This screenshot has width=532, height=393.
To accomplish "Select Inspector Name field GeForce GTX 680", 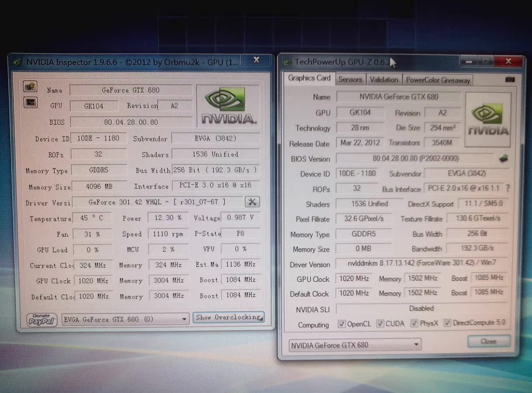I will pyautogui.click(x=131, y=90).
